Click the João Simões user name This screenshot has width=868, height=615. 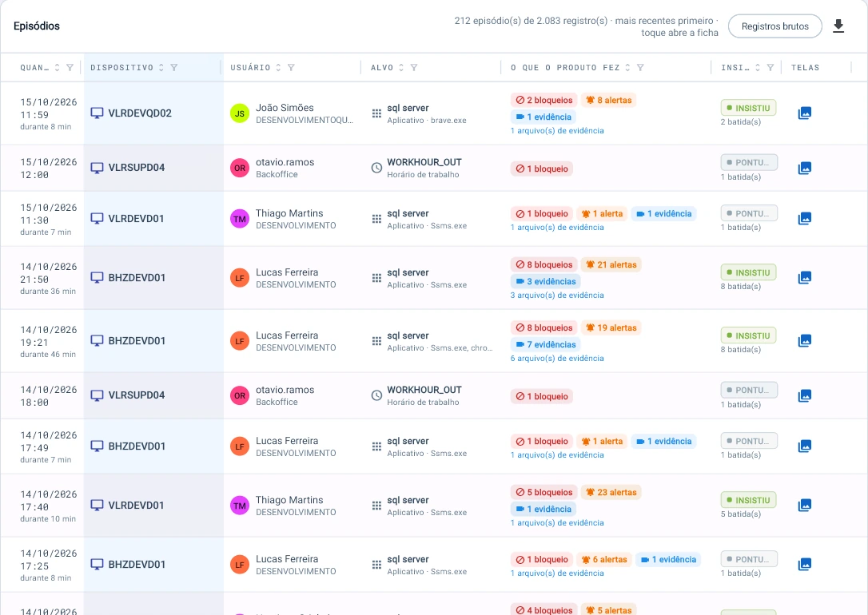tap(285, 108)
